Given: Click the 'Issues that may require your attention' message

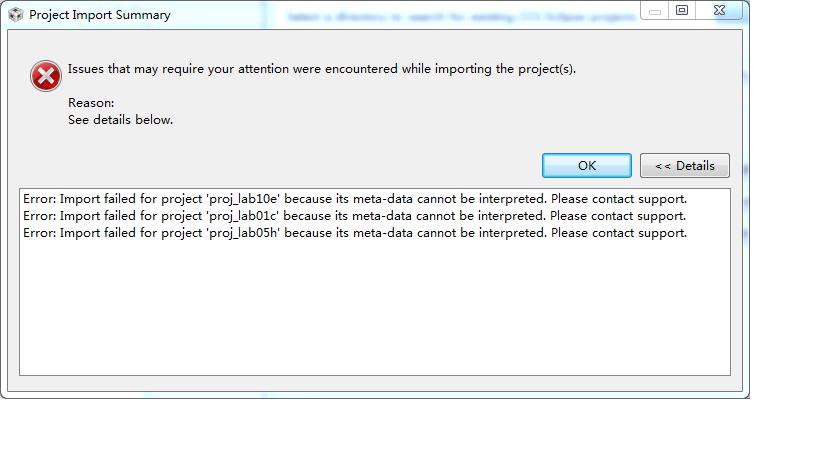Looking at the screenshot, I should tap(322, 70).
